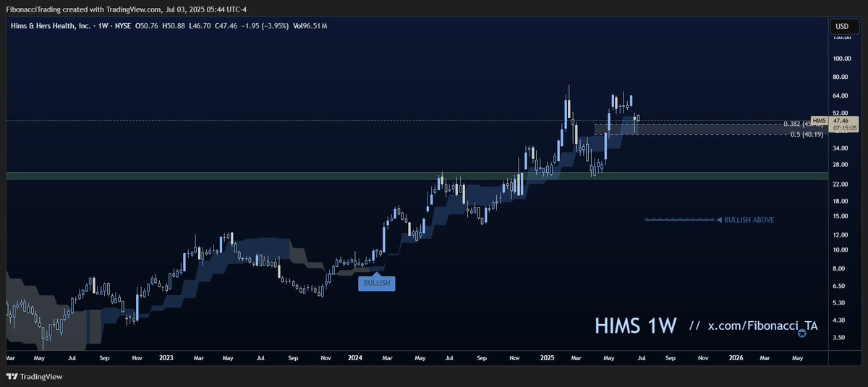Click the close value C47.46
Screen dimensions: 868x387
point(225,26)
